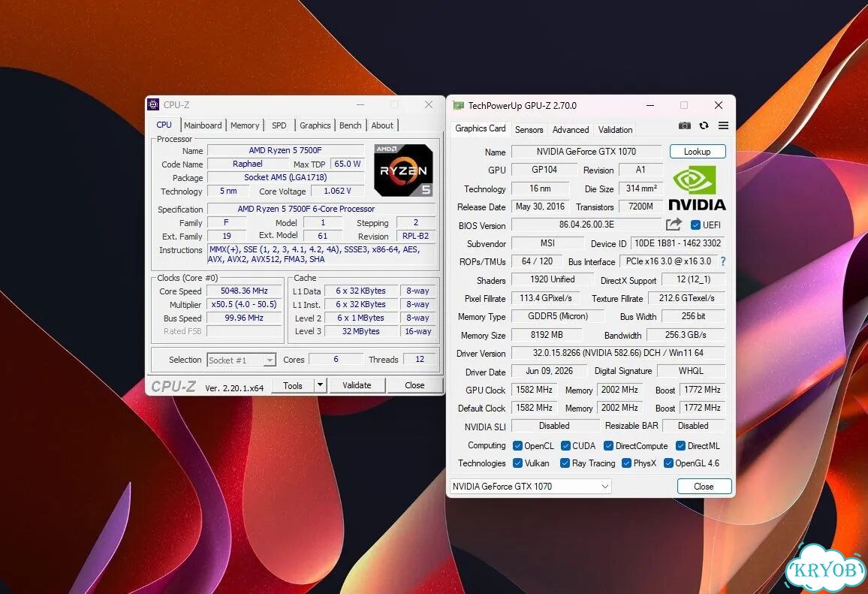Click the GPU value GP104
This screenshot has height=594, width=868.
[x=544, y=170]
